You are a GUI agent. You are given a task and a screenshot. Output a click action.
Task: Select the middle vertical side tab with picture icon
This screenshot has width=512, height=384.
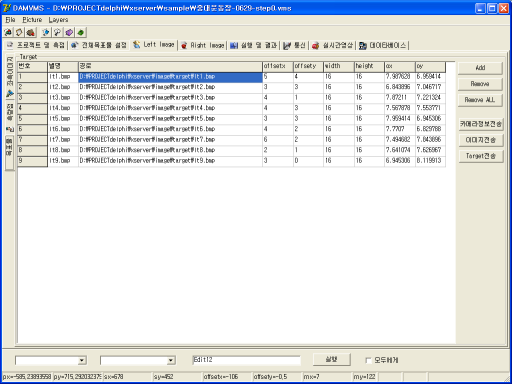tap(10, 117)
